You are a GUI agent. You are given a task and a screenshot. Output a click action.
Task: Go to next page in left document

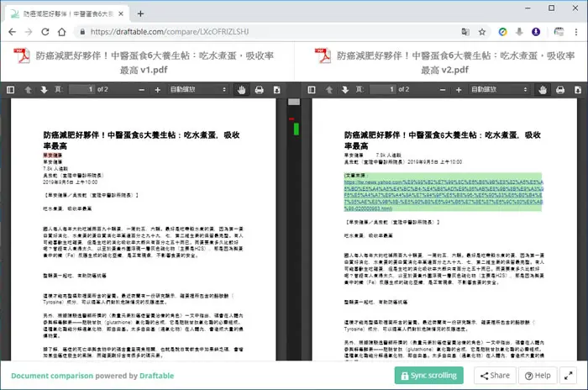coord(45,90)
